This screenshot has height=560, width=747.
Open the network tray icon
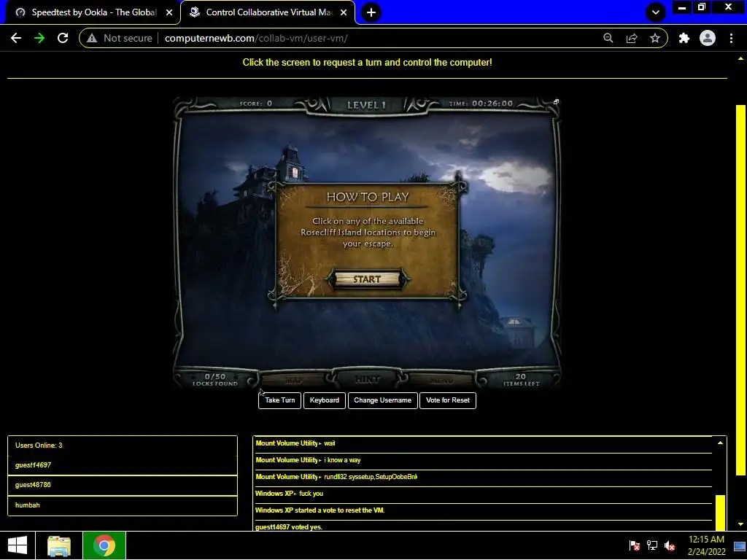[x=651, y=545]
